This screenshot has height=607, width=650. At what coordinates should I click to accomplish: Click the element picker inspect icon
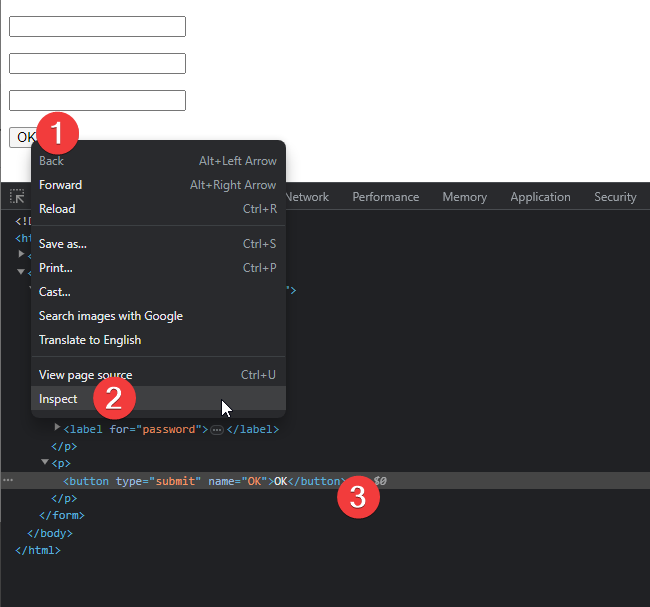click(17, 197)
